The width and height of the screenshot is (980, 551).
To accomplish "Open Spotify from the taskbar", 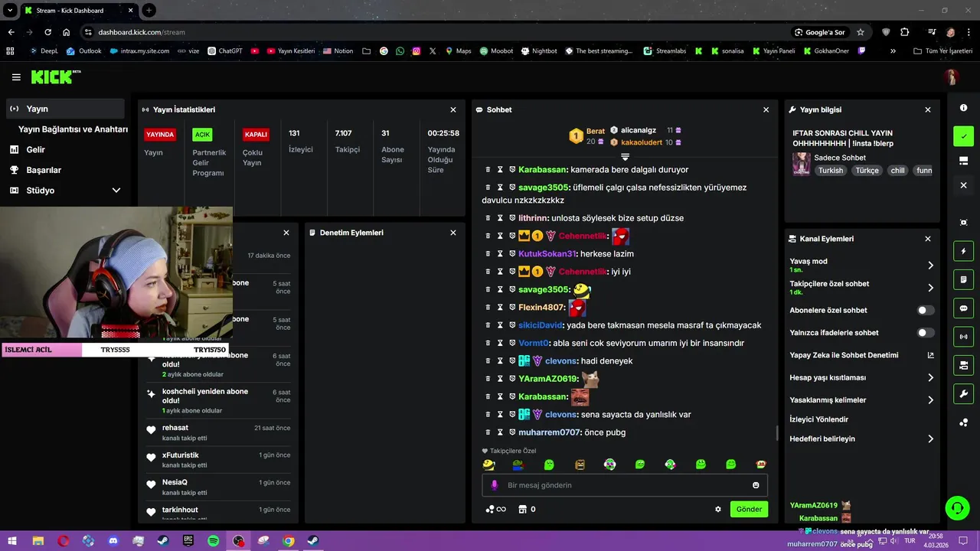I will tap(214, 541).
